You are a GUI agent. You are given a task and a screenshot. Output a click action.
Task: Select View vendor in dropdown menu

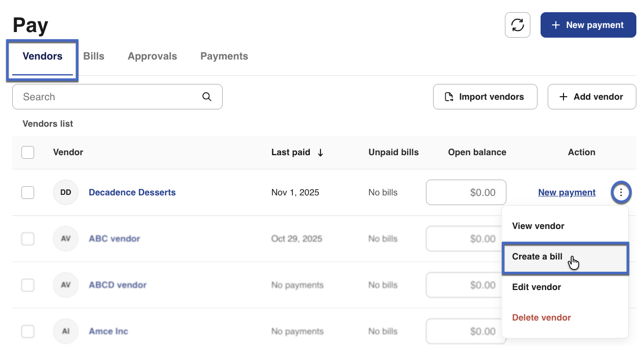538,226
